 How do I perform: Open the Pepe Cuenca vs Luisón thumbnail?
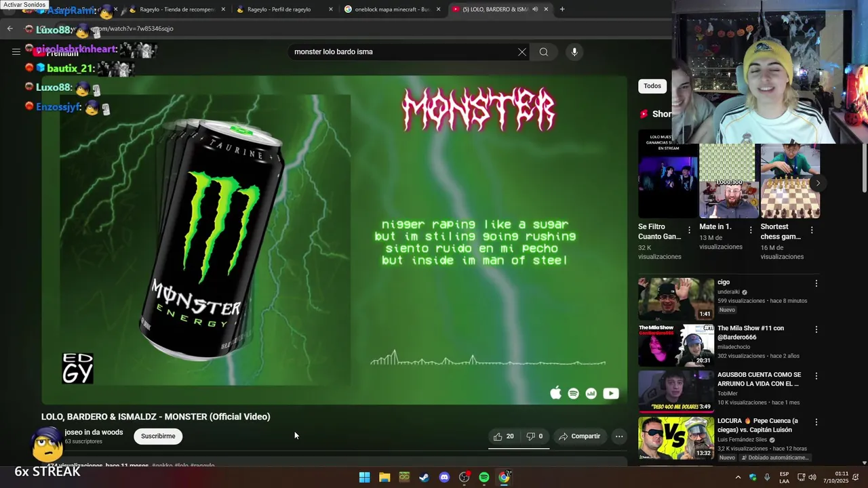[676, 437]
